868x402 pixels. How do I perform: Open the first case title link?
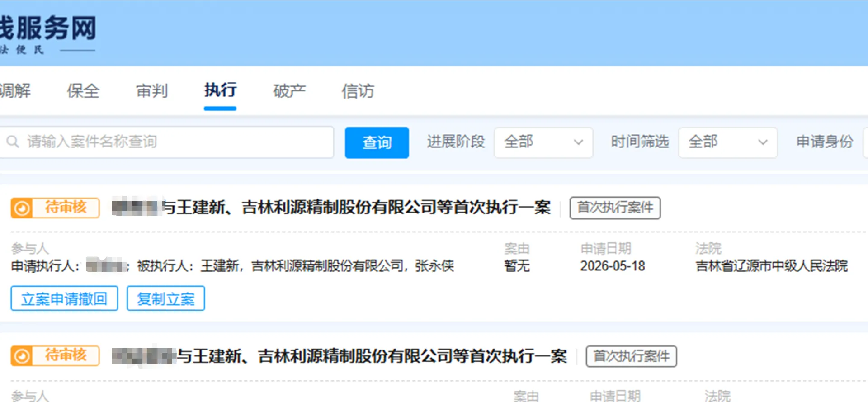click(331, 208)
